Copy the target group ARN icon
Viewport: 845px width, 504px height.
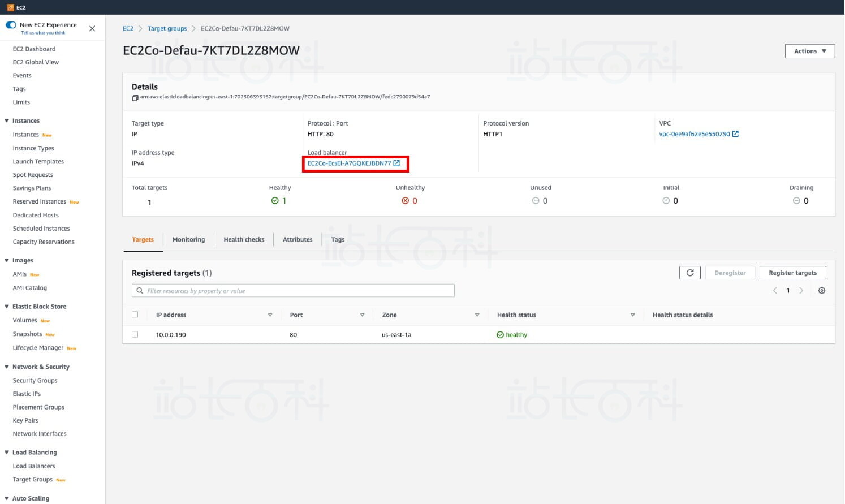pyautogui.click(x=135, y=98)
